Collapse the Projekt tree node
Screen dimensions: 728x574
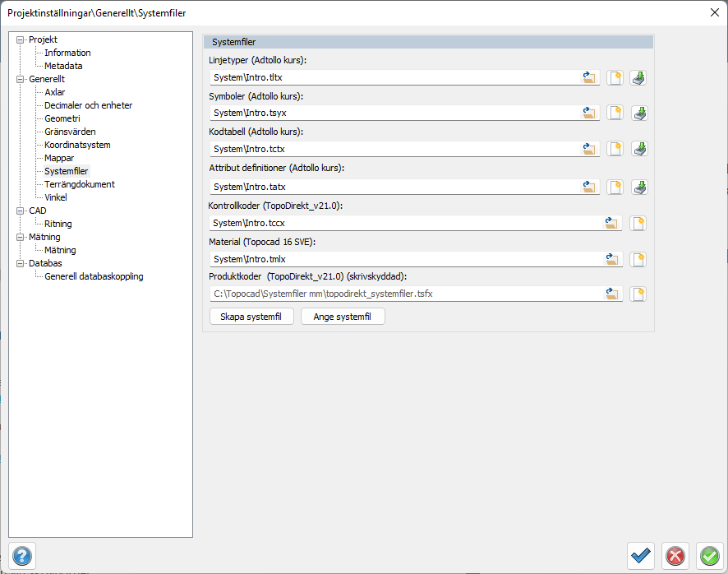click(21, 39)
